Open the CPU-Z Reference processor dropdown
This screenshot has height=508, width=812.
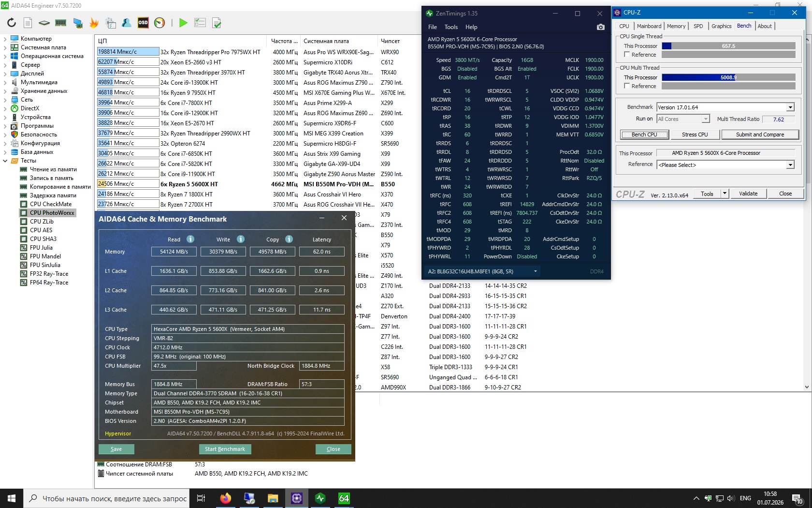(x=790, y=165)
